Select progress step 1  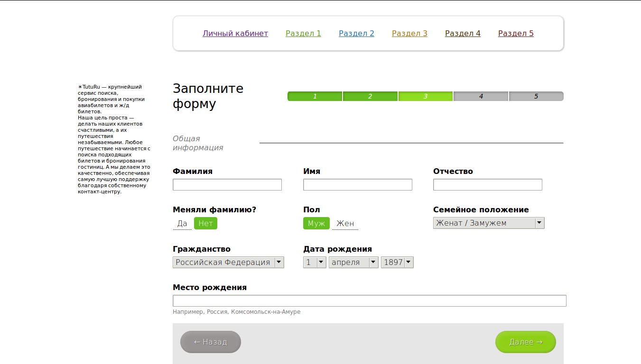(315, 96)
